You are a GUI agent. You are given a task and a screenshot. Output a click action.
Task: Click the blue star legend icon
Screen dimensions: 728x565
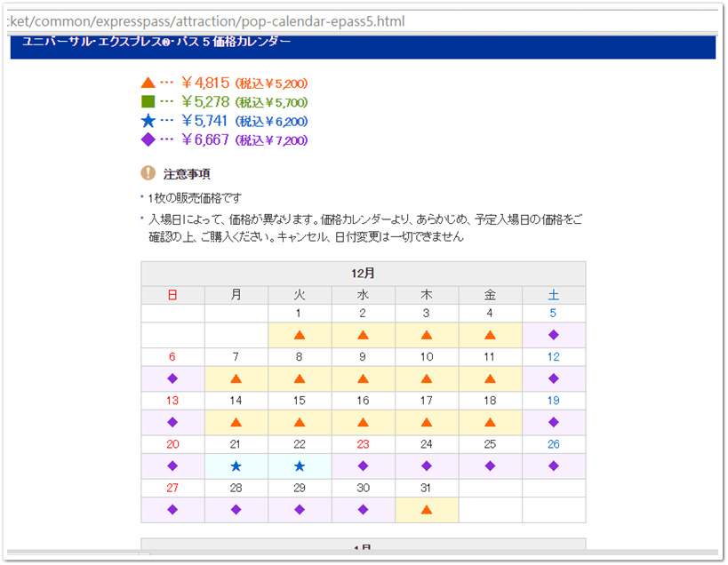tap(148, 121)
